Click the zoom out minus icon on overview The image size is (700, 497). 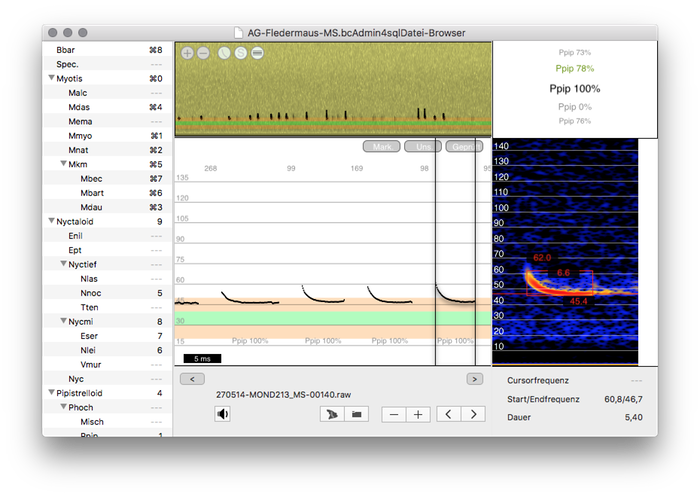203,52
